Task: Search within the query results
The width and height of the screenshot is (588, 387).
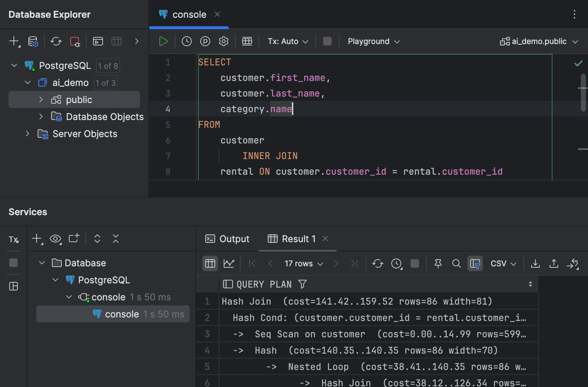Action: pyautogui.click(x=456, y=263)
